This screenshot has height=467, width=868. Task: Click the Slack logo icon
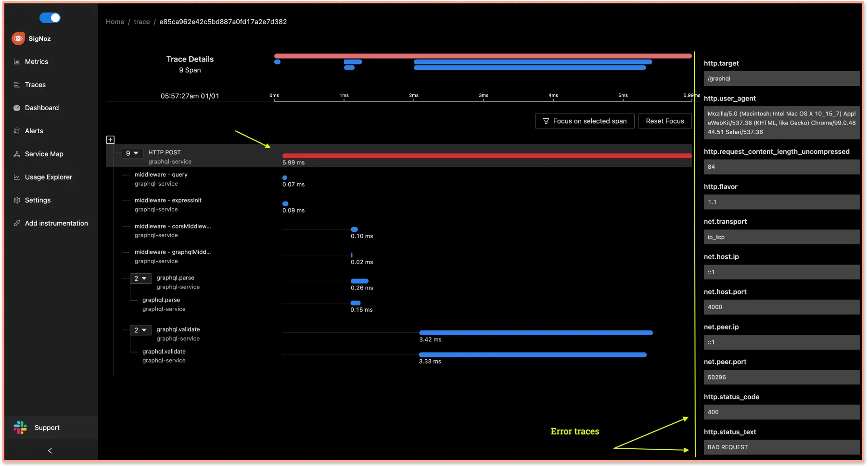pyautogui.click(x=20, y=428)
